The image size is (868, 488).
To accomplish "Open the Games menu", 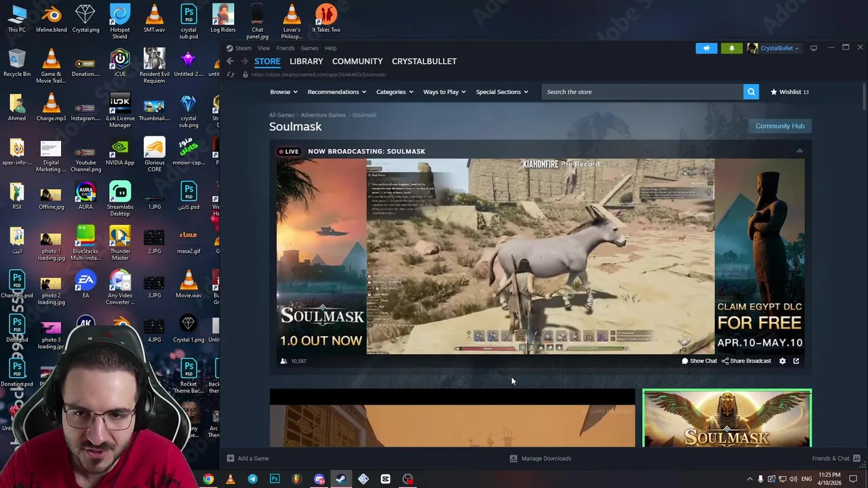I will coord(309,48).
